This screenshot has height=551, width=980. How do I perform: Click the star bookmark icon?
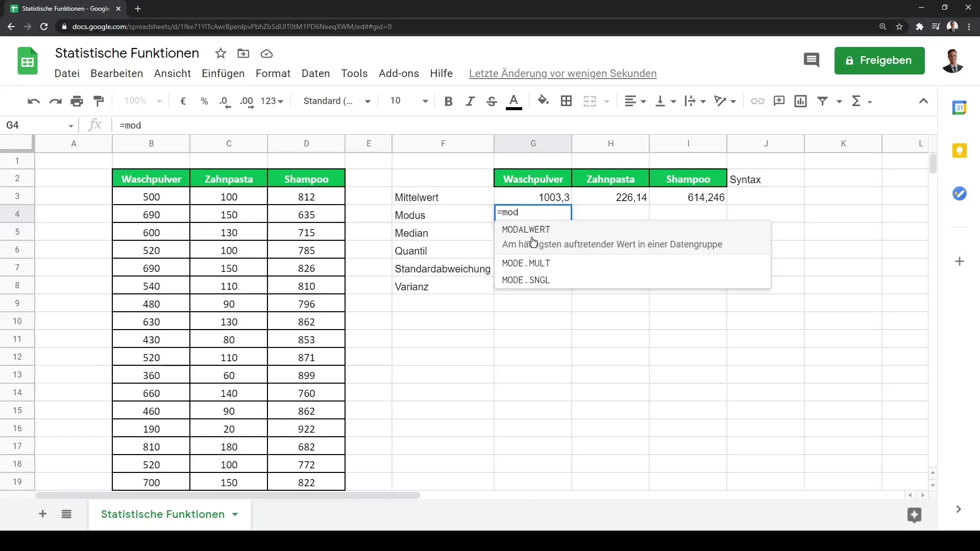click(x=221, y=54)
